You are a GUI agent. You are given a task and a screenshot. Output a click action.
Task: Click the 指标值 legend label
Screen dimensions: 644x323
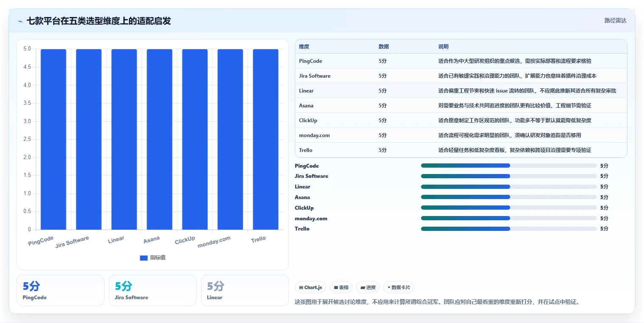(158, 258)
